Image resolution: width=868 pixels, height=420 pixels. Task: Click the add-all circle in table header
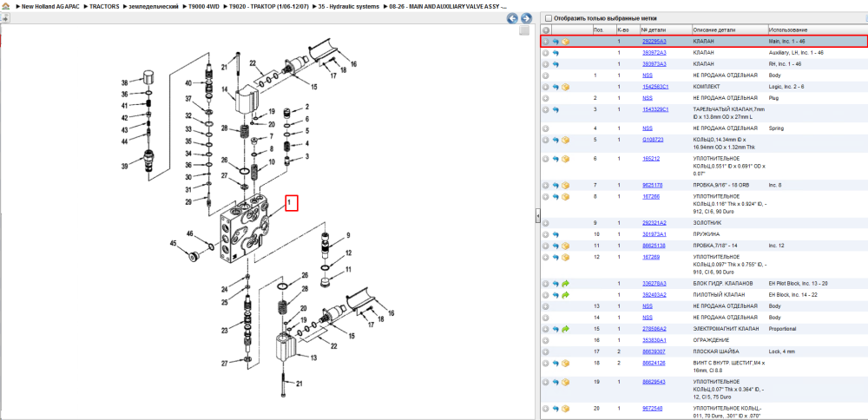point(546,30)
